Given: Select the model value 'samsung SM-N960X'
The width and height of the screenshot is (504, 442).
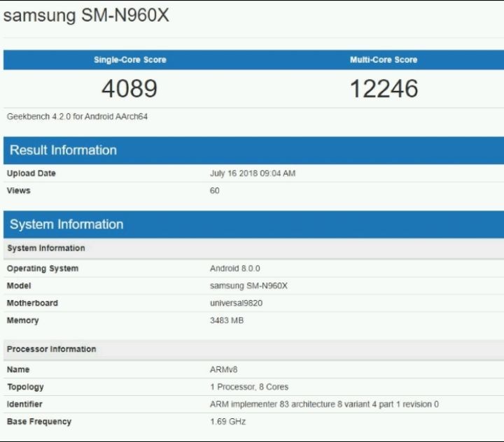Looking at the screenshot, I should pos(248,286).
